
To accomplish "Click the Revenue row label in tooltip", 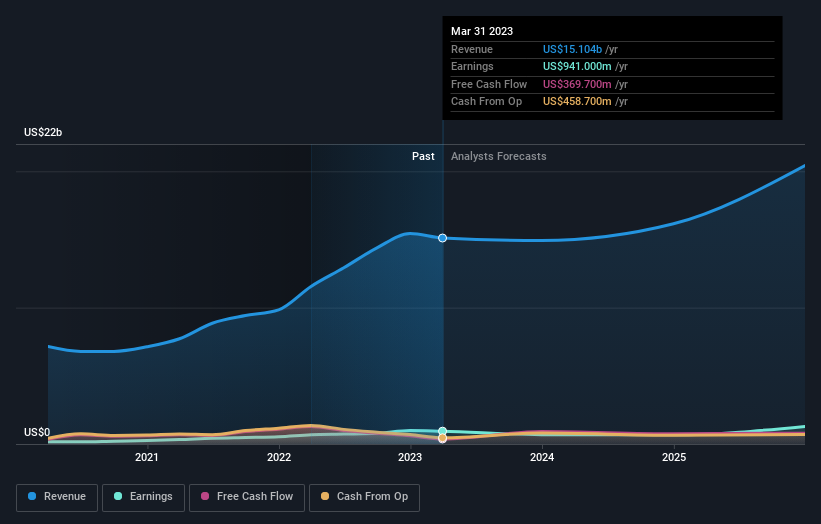I will click(x=472, y=49).
